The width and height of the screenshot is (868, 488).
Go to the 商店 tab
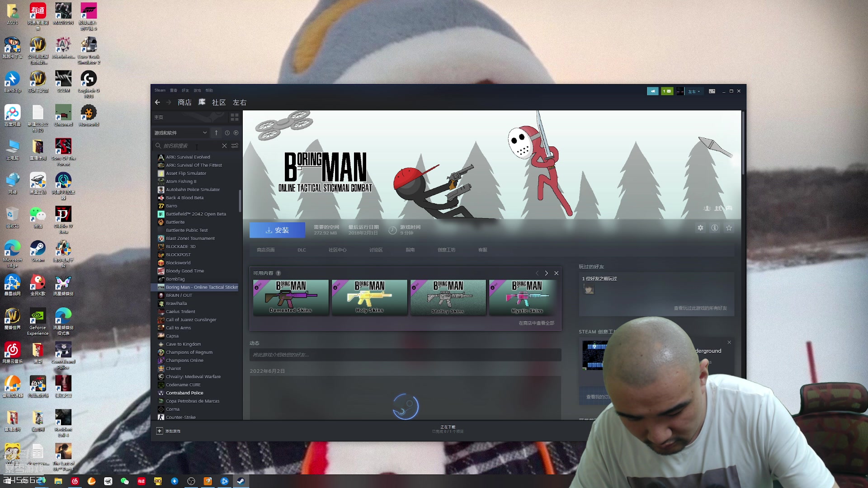pos(184,103)
